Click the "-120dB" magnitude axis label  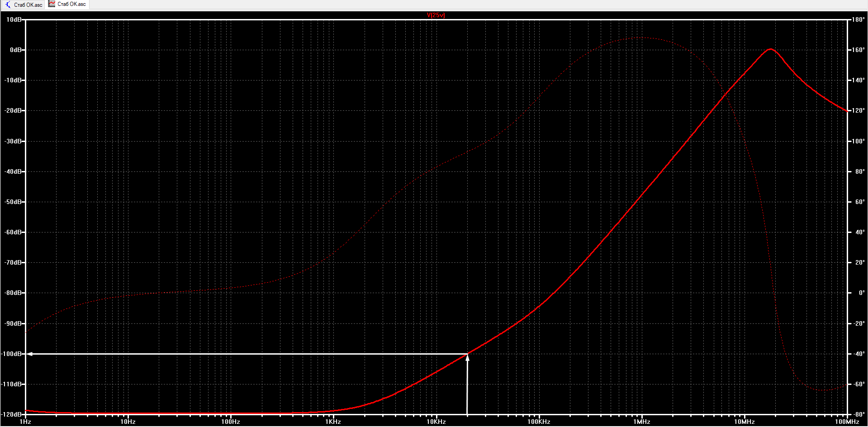[x=11, y=414]
